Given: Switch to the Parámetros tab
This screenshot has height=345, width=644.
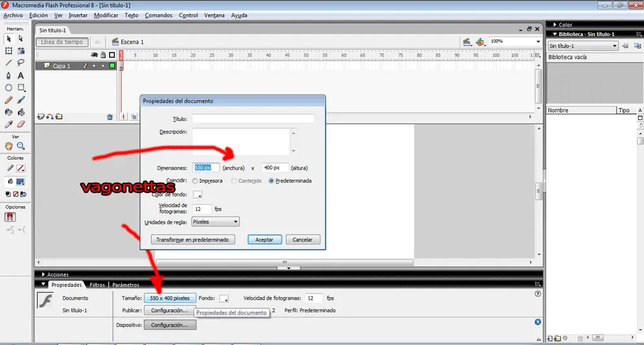Looking at the screenshot, I should click(x=126, y=285).
